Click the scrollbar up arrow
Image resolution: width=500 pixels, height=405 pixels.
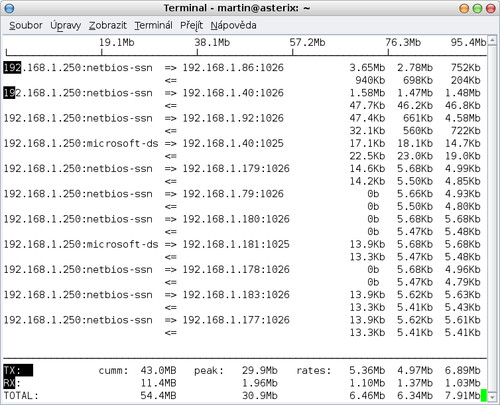click(492, 41)
